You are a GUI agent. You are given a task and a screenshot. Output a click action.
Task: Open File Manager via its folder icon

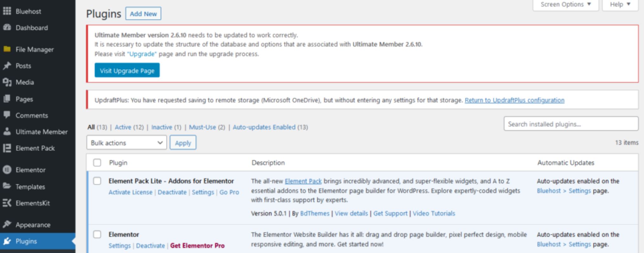coord(7,49)
